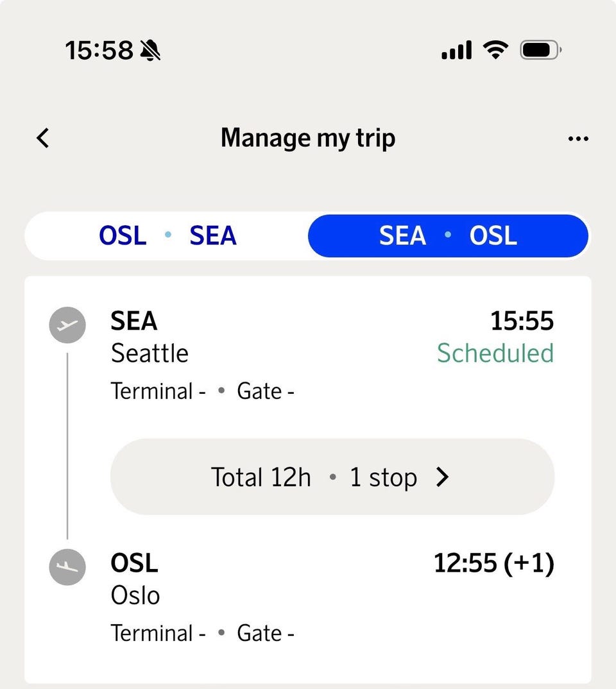Tap the 15:58 clock in status bar
This screenshot has width=616, height=689.
point(99,50)
